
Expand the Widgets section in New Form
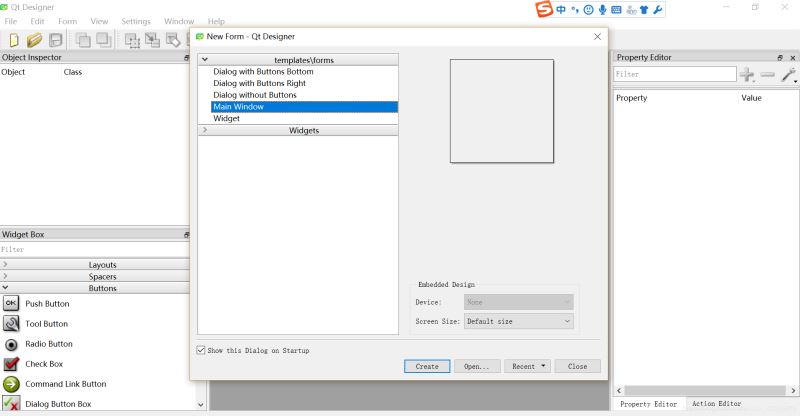205,130
